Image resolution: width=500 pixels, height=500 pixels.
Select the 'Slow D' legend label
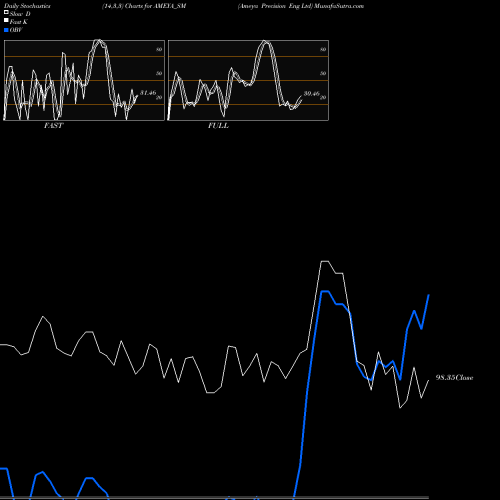coord(20,14)
